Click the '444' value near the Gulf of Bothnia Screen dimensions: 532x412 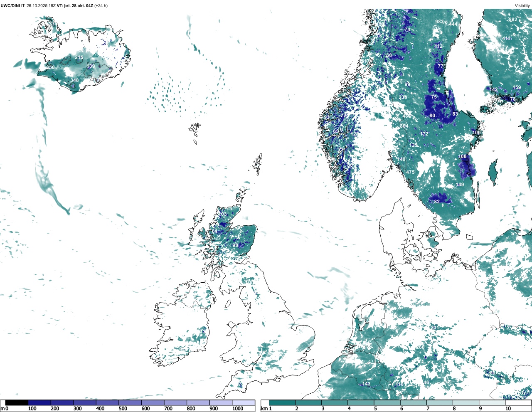tap(453, 24)
